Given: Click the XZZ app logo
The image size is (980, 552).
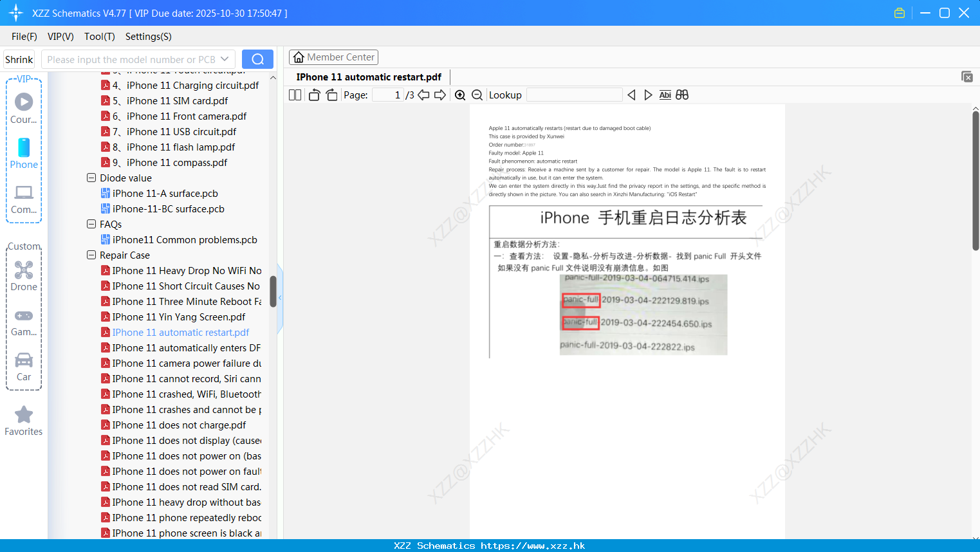Looking at the screenshot, I should pyautogui.click(x=16, y=13).
